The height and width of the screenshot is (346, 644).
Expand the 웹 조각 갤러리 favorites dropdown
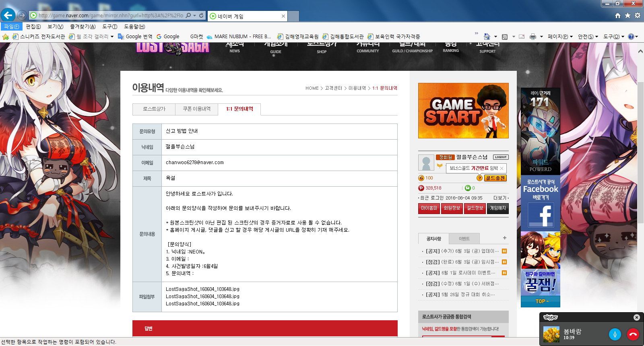[x=112, y=37]
